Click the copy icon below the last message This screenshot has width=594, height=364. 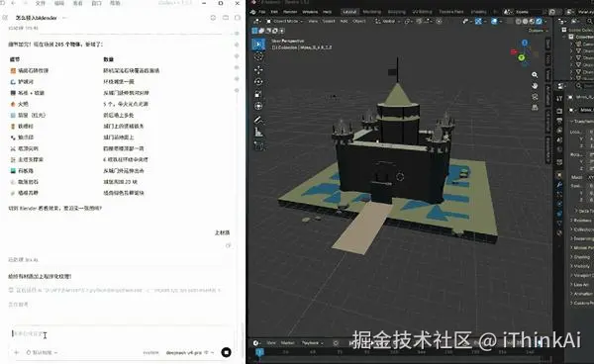228,245
